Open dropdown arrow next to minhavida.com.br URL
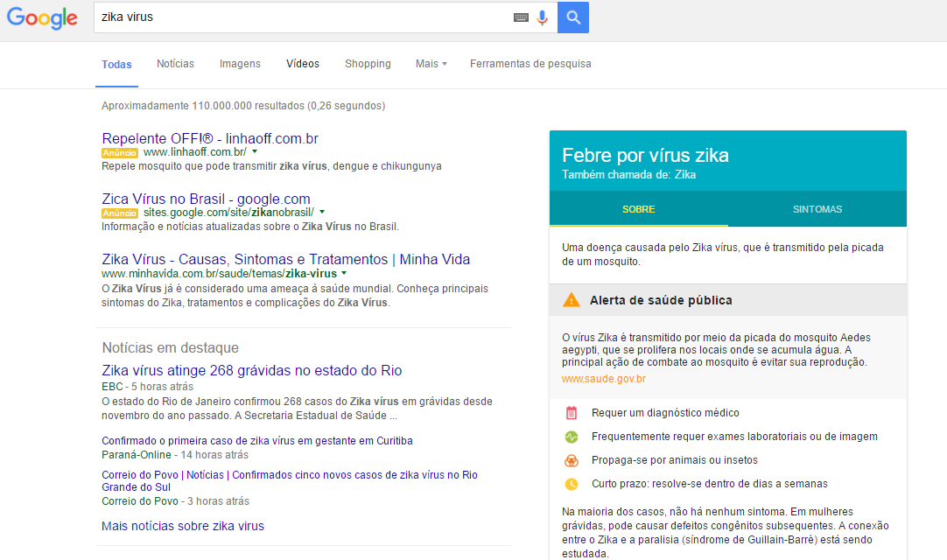 (344, 273)
